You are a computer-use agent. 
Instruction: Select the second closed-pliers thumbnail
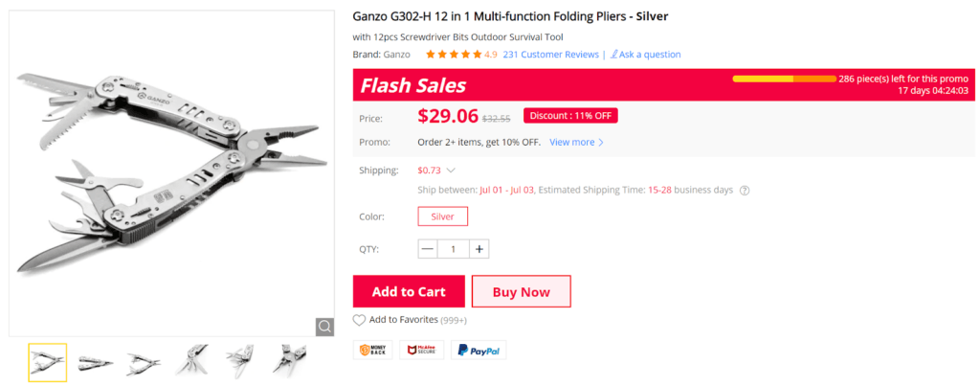click(96, 362)
